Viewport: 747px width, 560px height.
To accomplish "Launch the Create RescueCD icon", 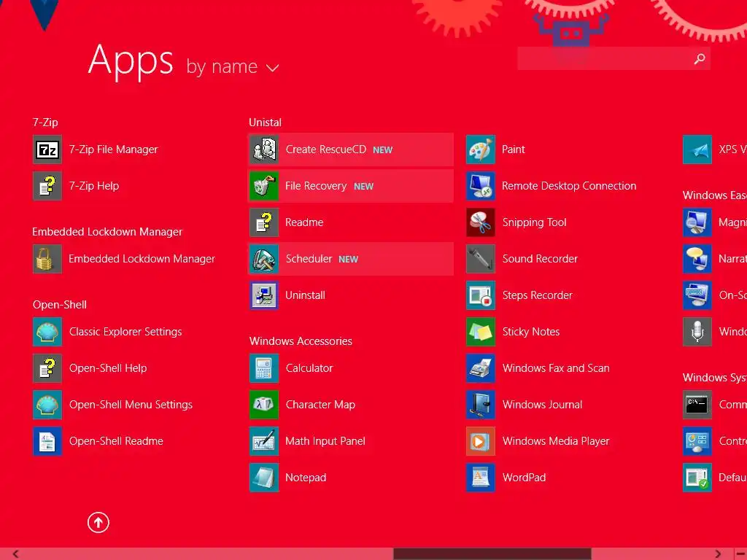I will click(264, 149).
